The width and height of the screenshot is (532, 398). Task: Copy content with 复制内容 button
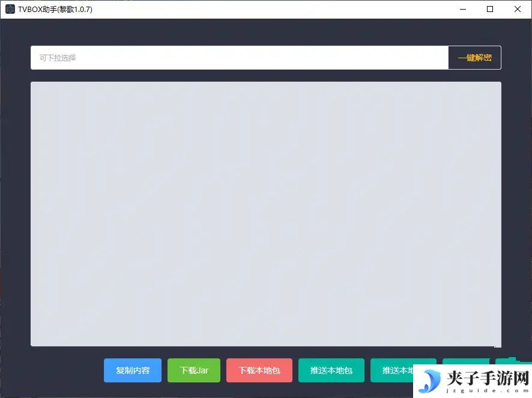133,370
